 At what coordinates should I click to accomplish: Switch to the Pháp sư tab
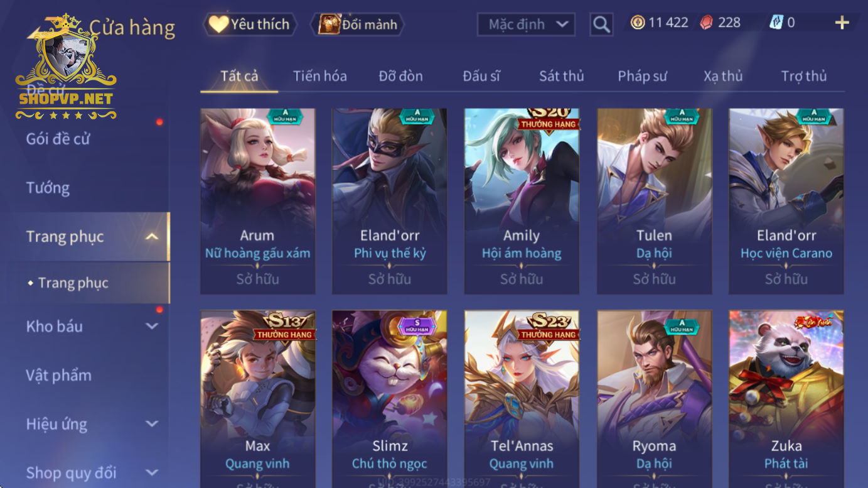[642, 76]
